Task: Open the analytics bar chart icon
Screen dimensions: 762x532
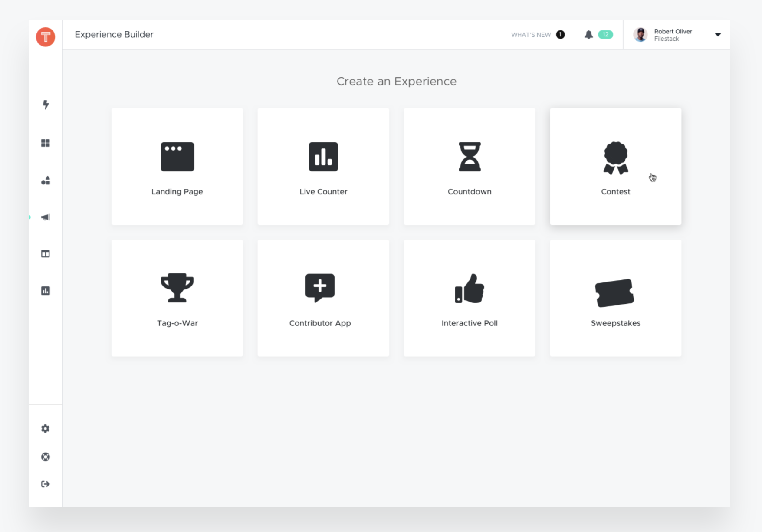Action: pos(45,291)
